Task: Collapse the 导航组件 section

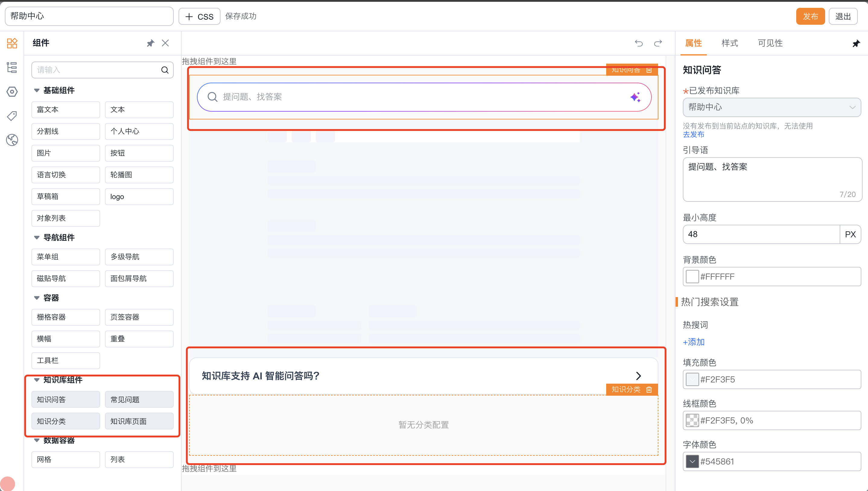Action: 37,237
